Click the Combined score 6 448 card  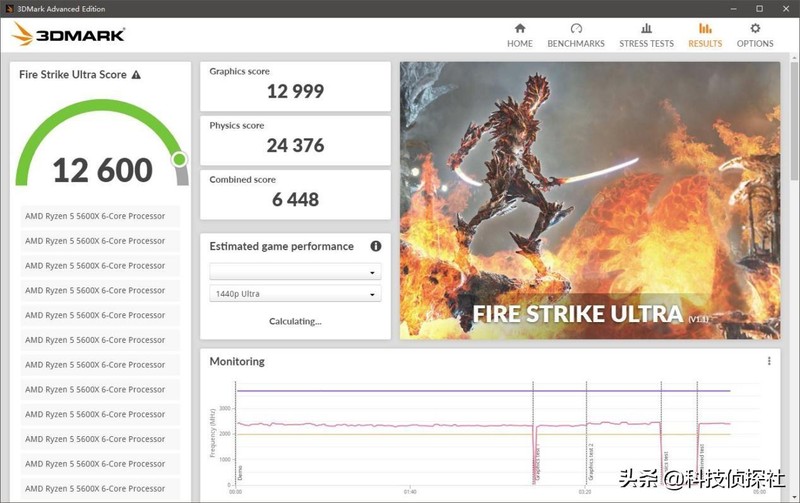click(x=295, y=194)
